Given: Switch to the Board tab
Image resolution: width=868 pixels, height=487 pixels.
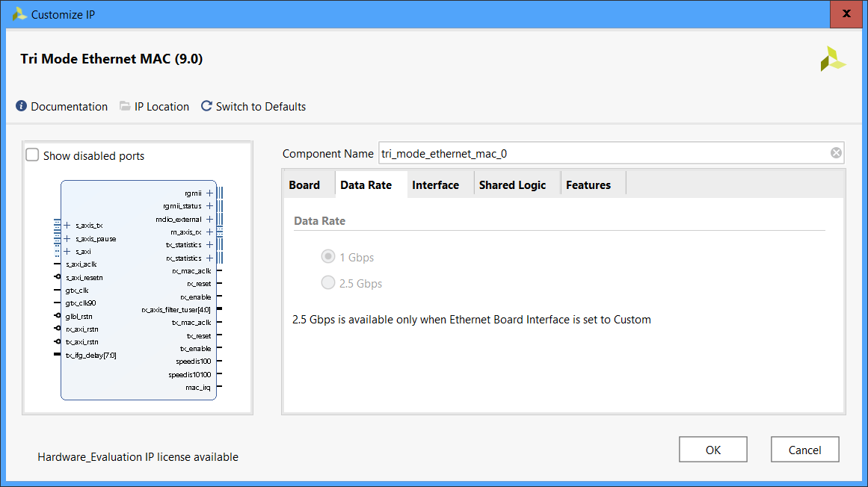Looking at the screenshot, I should [x=304, y=184].
